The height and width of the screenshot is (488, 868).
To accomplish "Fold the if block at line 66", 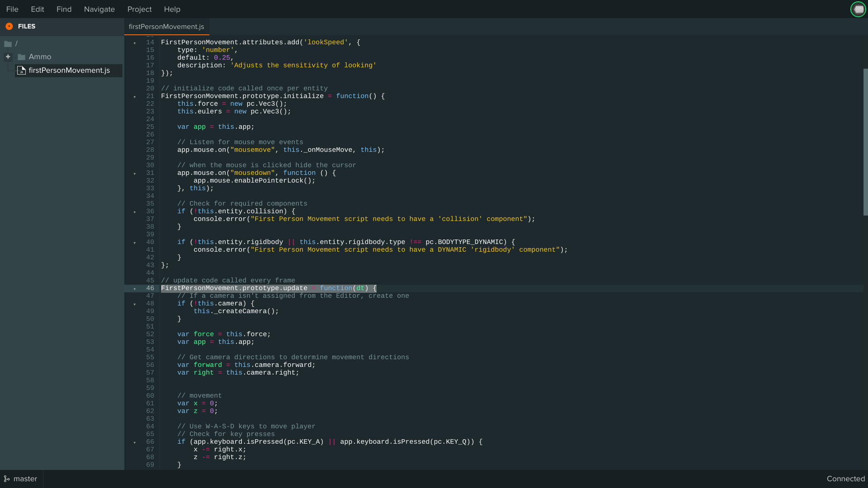I will coord(135,442).
